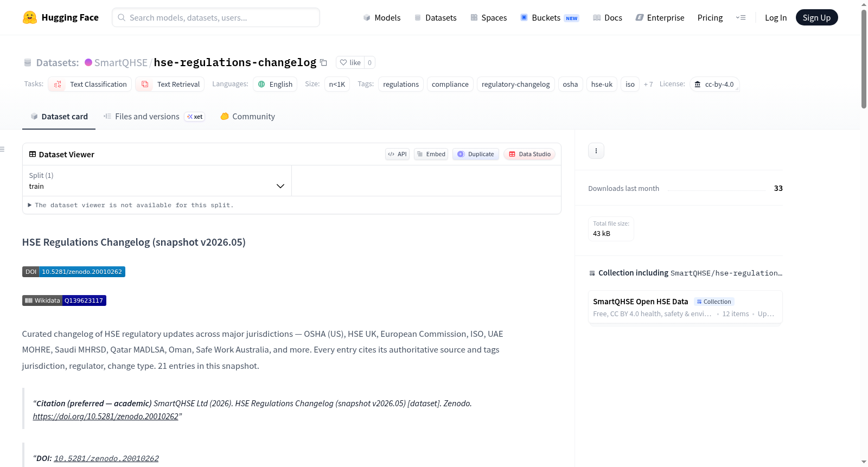Copy dataset name with the copy icon
The height and width of the screenshot is (467, 868).
pos(324,62)
